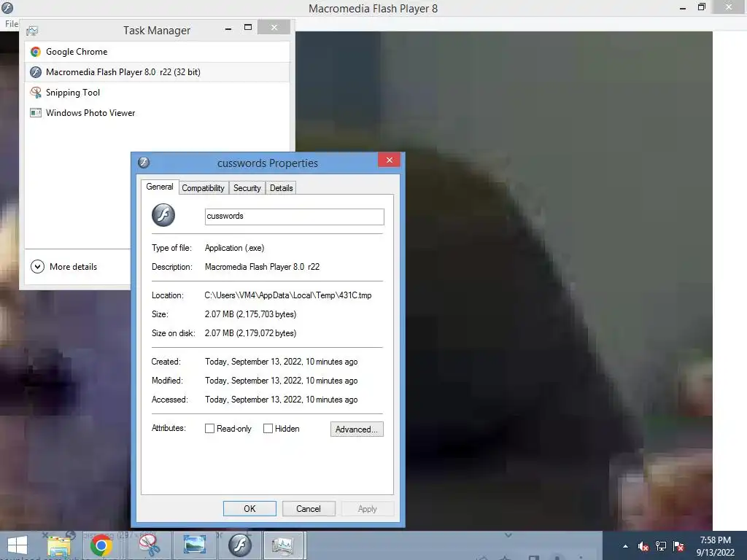Click the Flash Player main window title icon
Viewport: 747px width, 560px height.
pyautogui.click(x=7, y=7)
